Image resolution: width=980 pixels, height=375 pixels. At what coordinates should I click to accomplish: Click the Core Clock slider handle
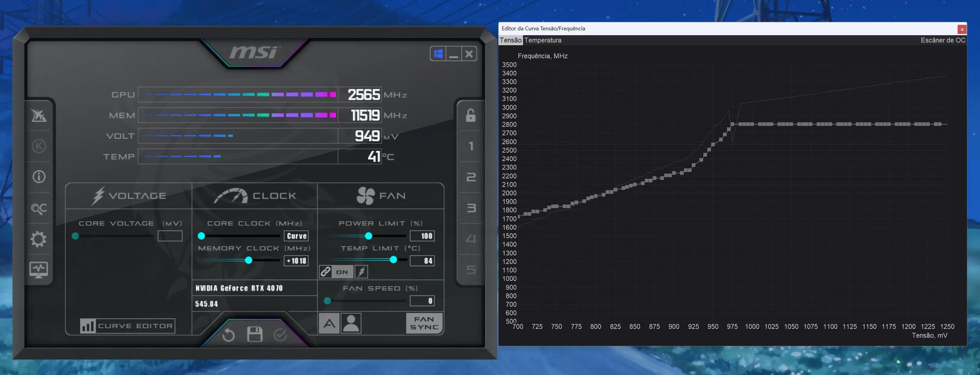click(201, 236)
